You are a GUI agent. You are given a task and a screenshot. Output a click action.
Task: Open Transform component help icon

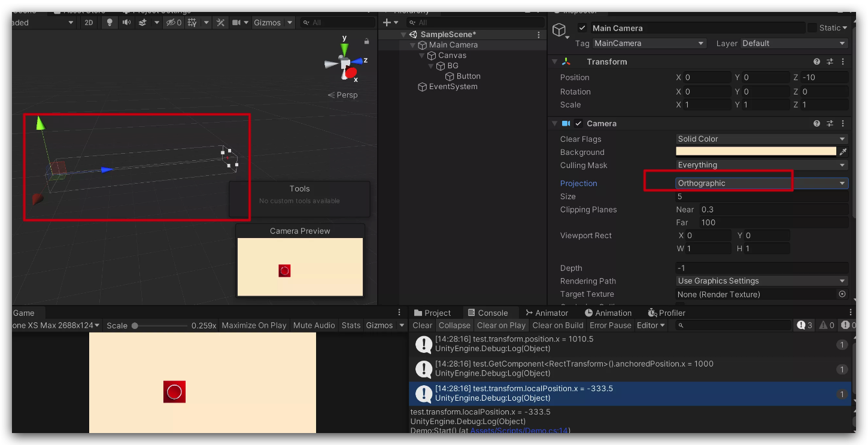coord(817,62)
